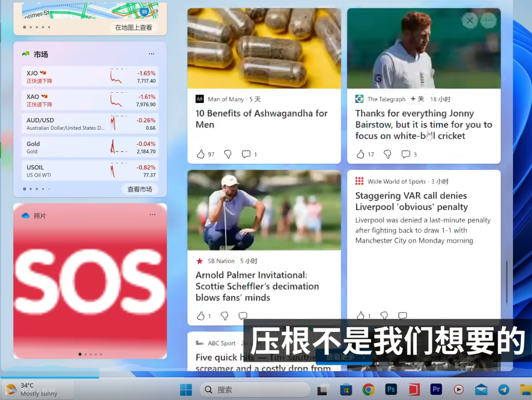Open the Markets widget more options menu

pyautogui.click(x=151, y=54)
